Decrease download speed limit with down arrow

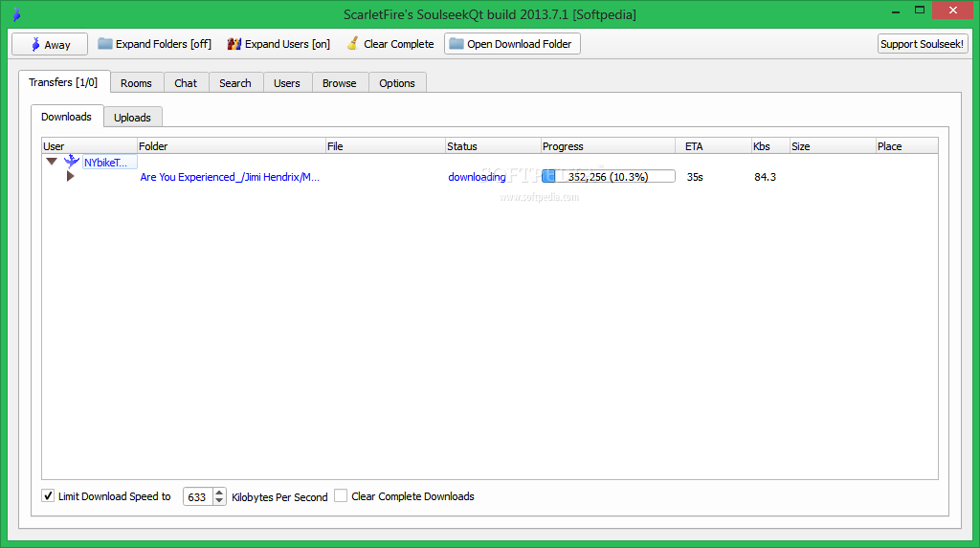pos(219,500)
